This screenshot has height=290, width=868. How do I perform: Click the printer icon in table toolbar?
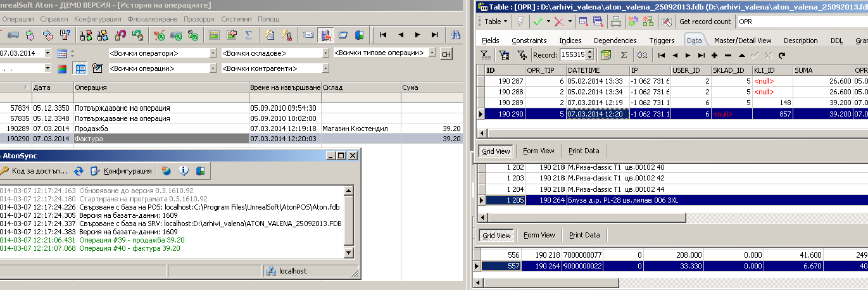(x=615, y=22)
